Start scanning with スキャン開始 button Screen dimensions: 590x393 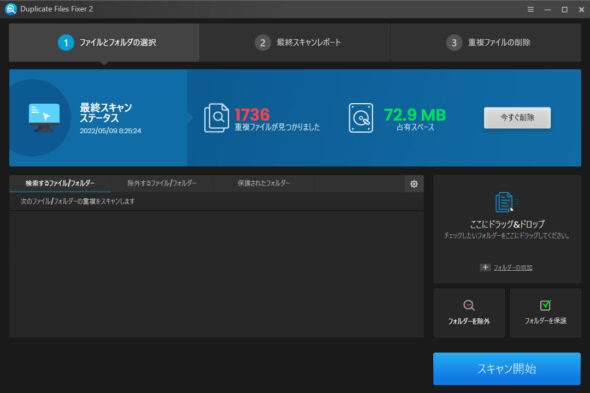coord(506,369)
